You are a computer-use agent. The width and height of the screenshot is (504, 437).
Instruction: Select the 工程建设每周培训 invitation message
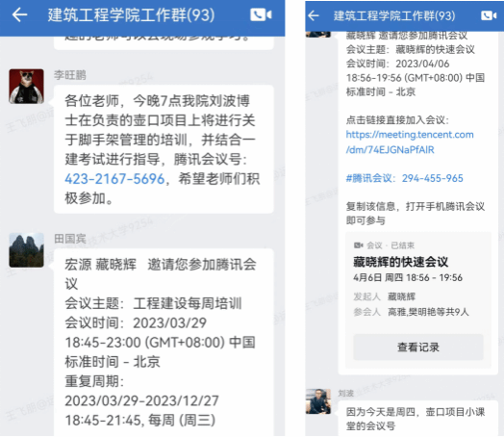point(164,343)
